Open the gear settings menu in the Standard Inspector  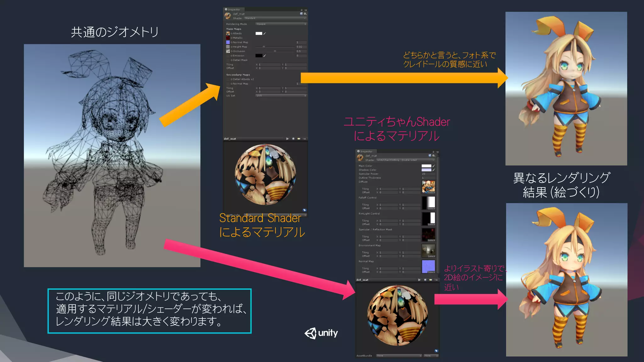pos(305,14)
